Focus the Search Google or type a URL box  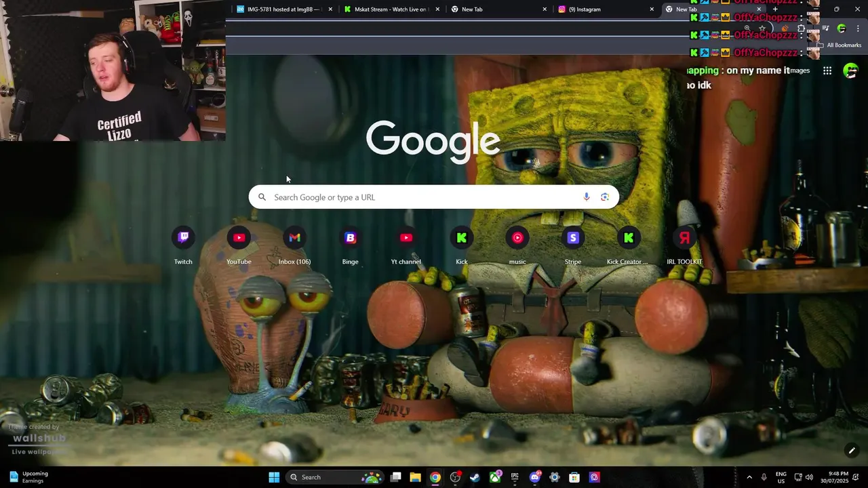(x=434, y=197)
